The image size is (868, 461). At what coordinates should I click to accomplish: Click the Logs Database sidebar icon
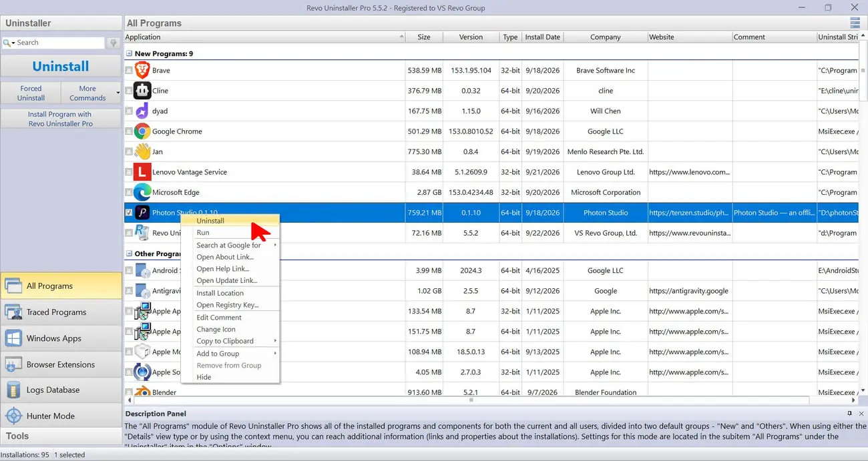[x=13, y=390]
